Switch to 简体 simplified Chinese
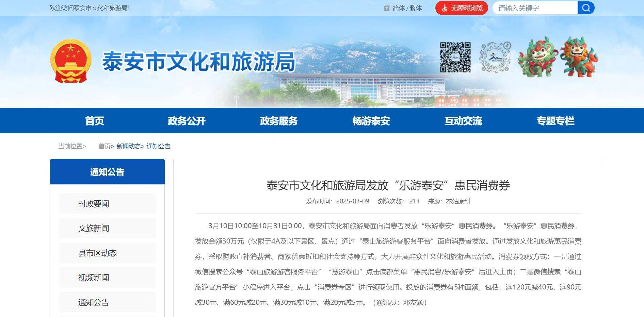Image resolution: width=644 pixels, height=317 pixels. tap(399, 8)
